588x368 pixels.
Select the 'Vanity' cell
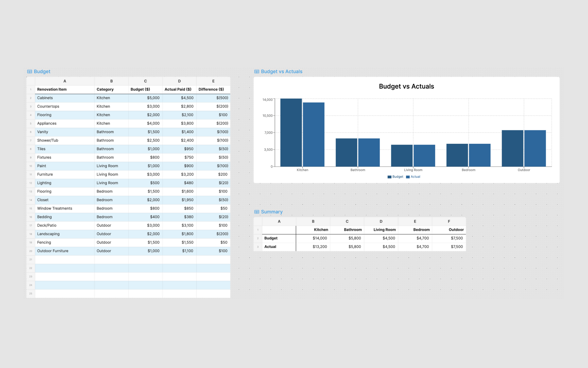click(x=65, y=132)
